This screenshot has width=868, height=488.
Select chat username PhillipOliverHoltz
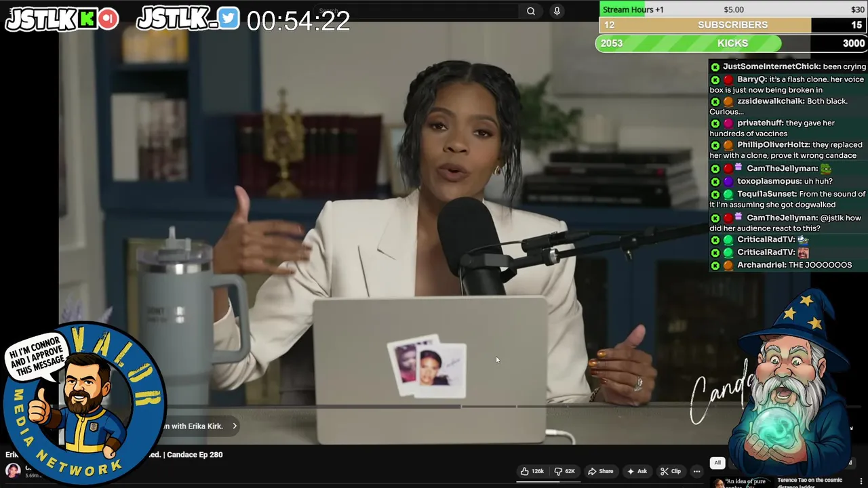[773, 144]
